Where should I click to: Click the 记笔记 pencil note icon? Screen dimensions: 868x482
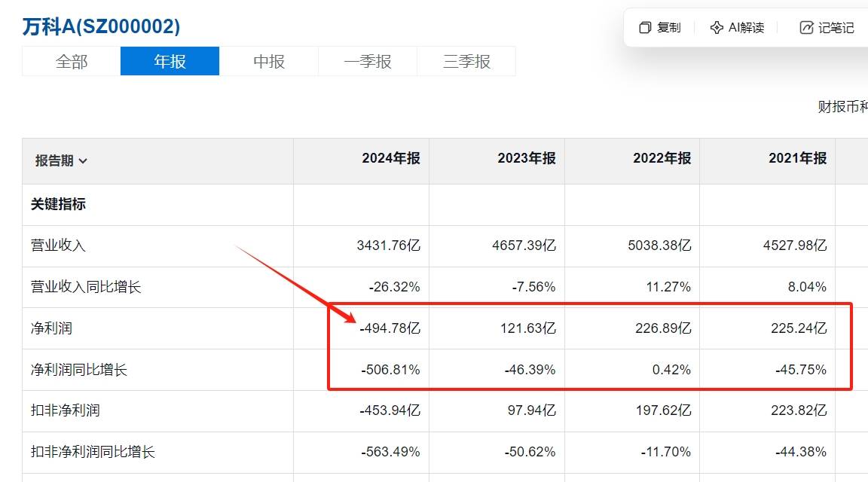click(x=806, y=28)
